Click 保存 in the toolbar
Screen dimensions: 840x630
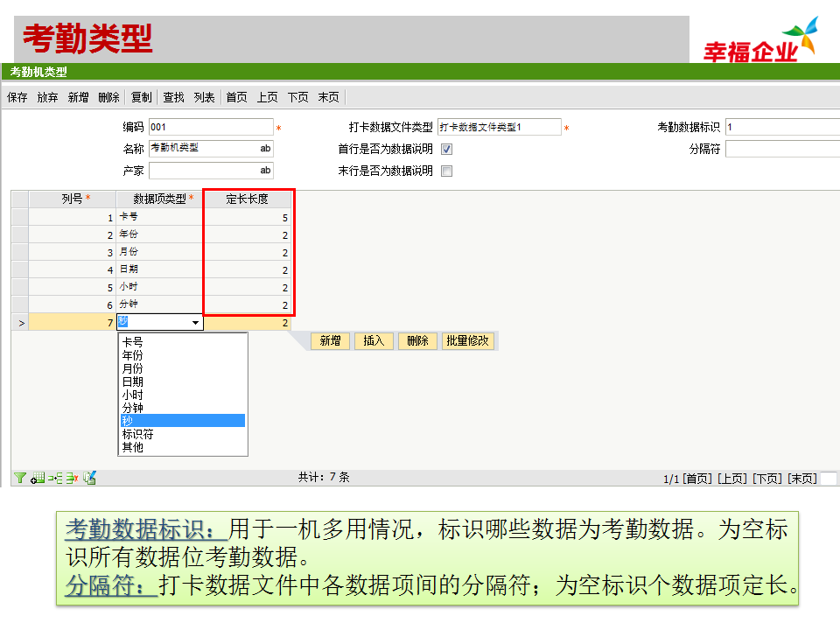coord(17,98)
